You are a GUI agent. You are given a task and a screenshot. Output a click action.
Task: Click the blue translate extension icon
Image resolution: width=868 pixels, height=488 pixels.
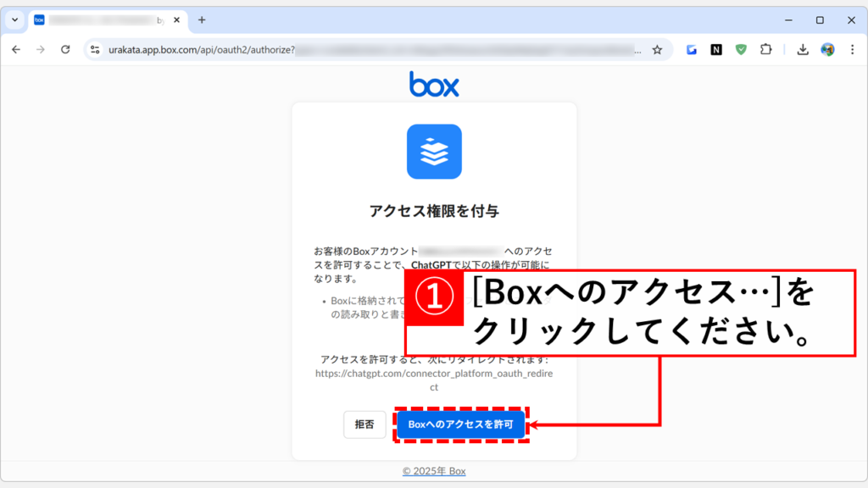[x=692, y=50]
